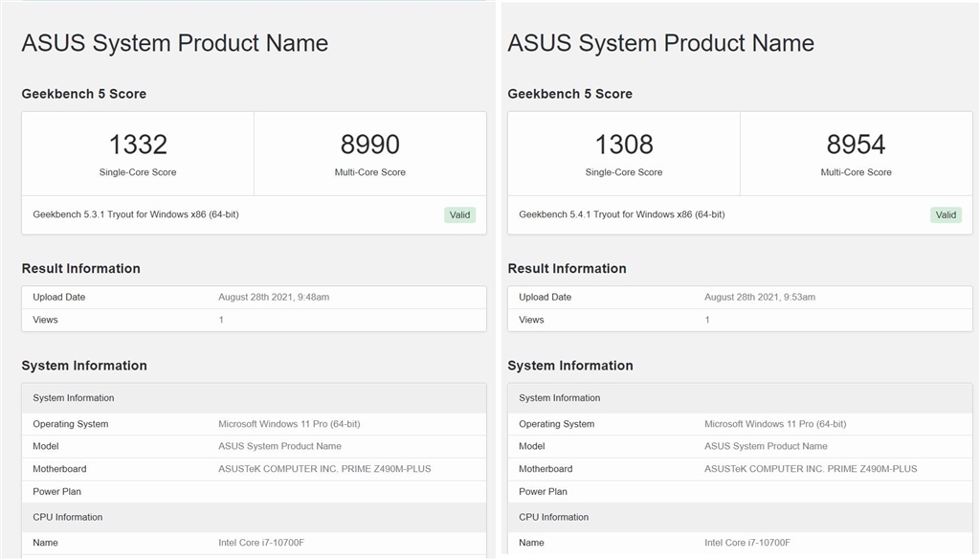Click the CPU Information section header, right report
Viewport: 980px width, 560px height.
tap(554, 518)
